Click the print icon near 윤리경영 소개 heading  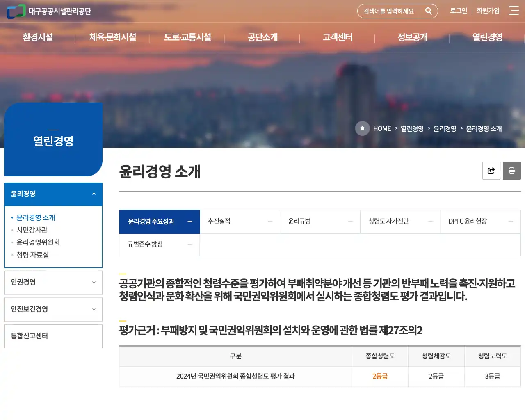click(511, 171)
